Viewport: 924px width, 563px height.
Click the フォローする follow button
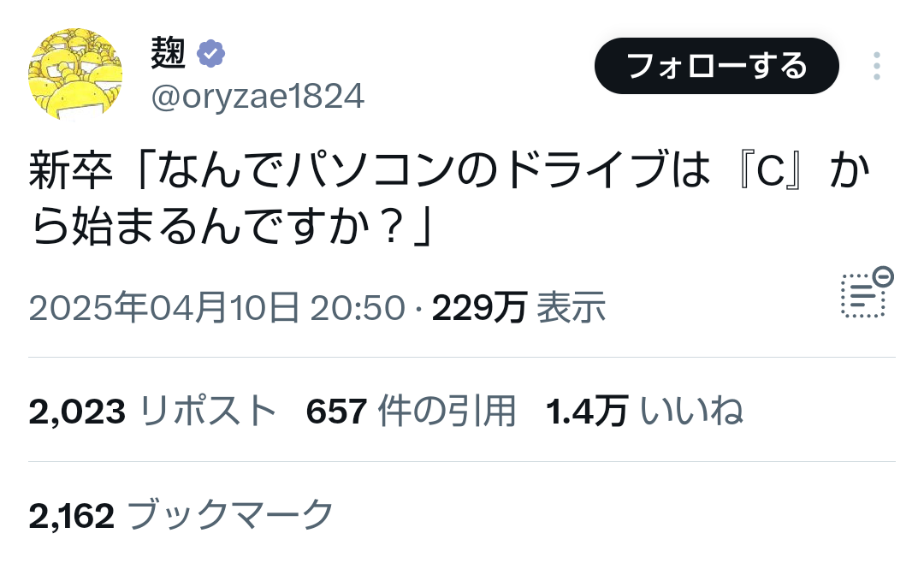(717, 66)
